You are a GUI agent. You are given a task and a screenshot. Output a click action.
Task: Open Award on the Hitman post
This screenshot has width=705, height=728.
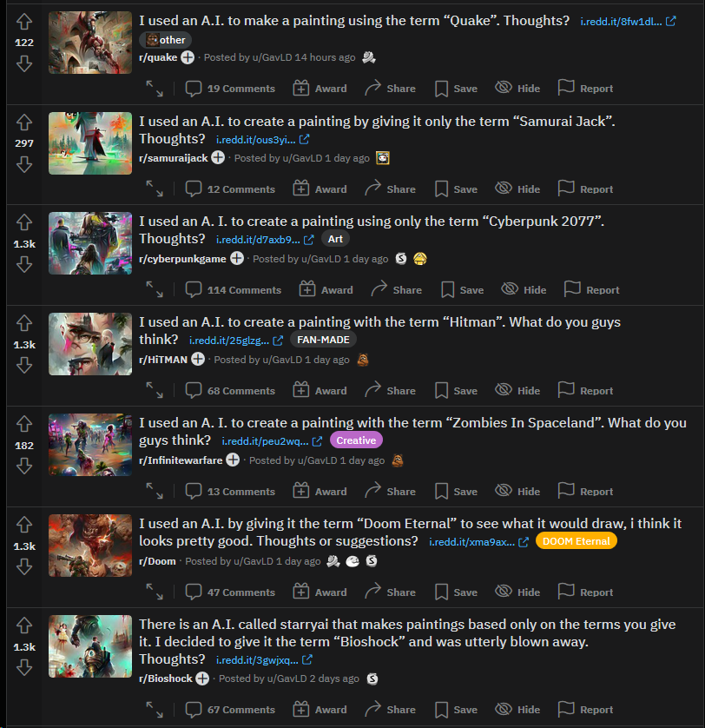click(320, 390)
